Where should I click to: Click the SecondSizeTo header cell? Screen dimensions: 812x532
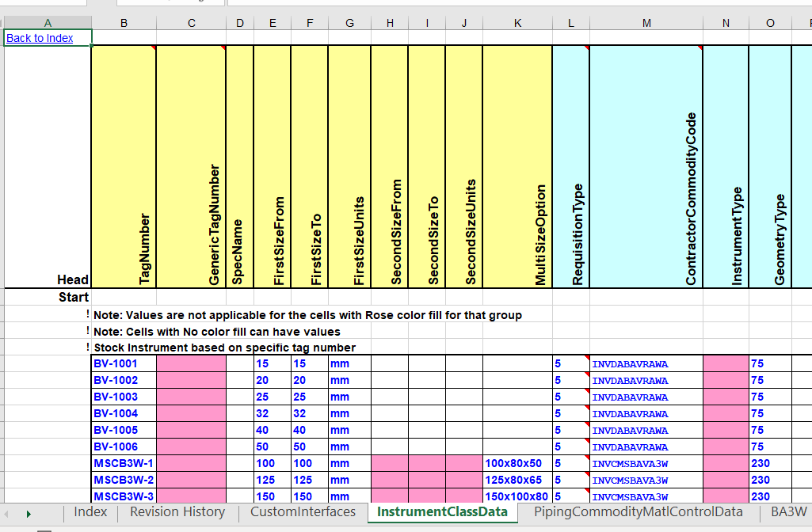click(427, 166)
